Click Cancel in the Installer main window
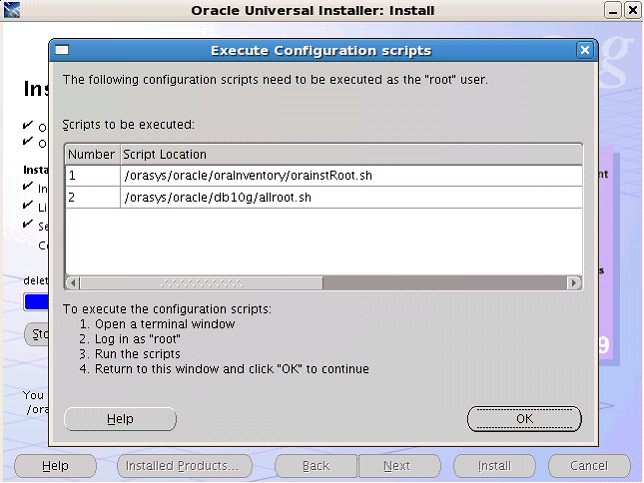 [x=589, y=466]
